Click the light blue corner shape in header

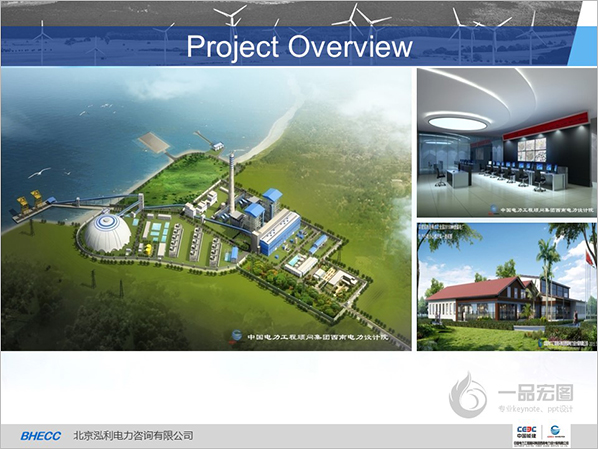click(x=584, y=46)
